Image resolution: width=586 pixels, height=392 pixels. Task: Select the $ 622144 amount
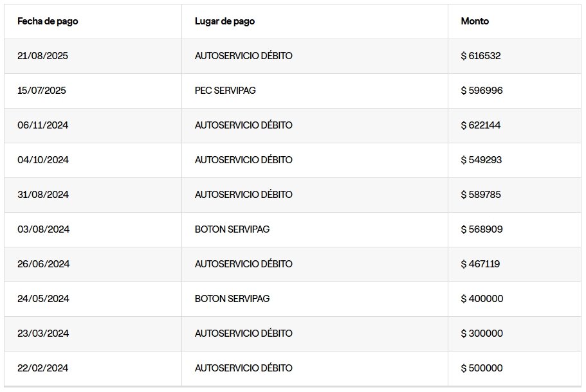pyautogui.click(x=481, y=125)
